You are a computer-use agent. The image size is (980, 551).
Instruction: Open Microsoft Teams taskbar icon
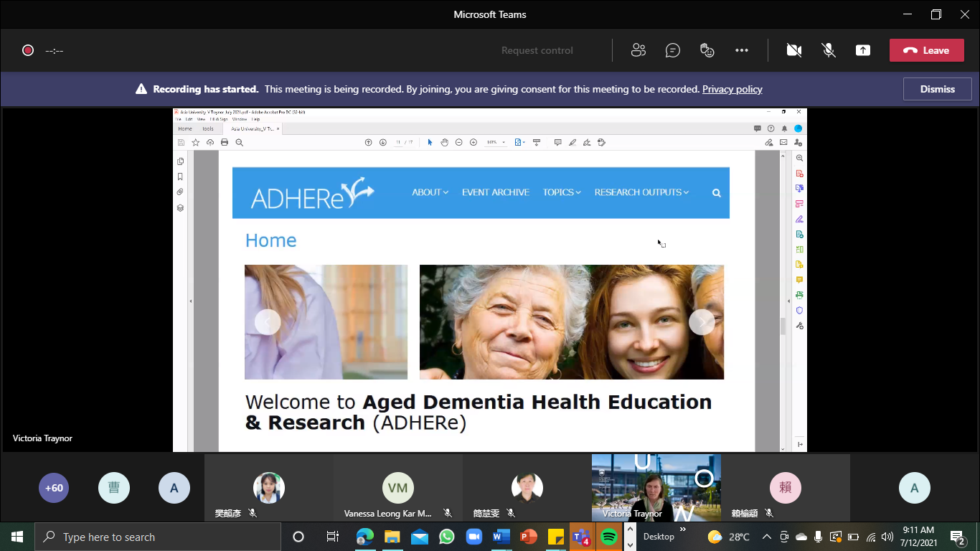[581, 537]
